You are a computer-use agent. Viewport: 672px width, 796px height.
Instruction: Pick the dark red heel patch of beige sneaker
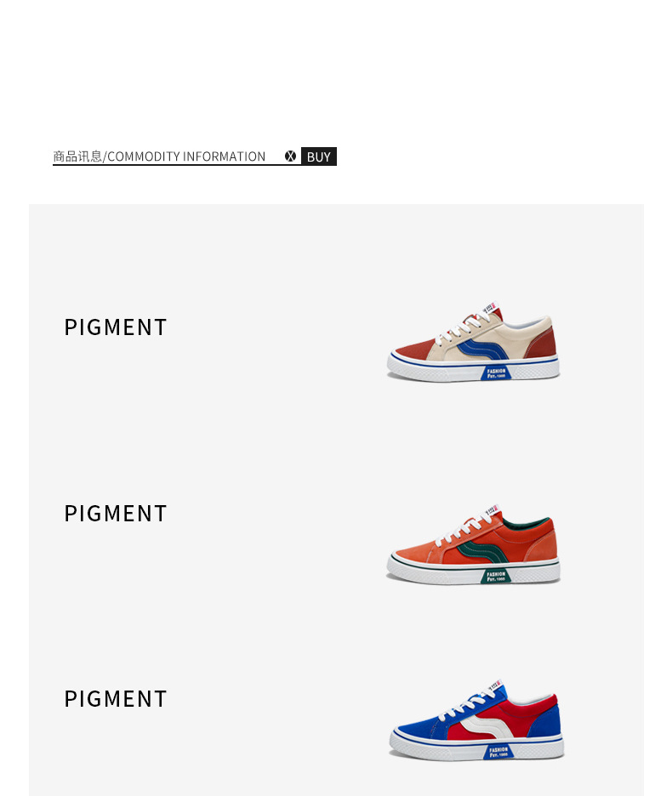pos(542,344)
